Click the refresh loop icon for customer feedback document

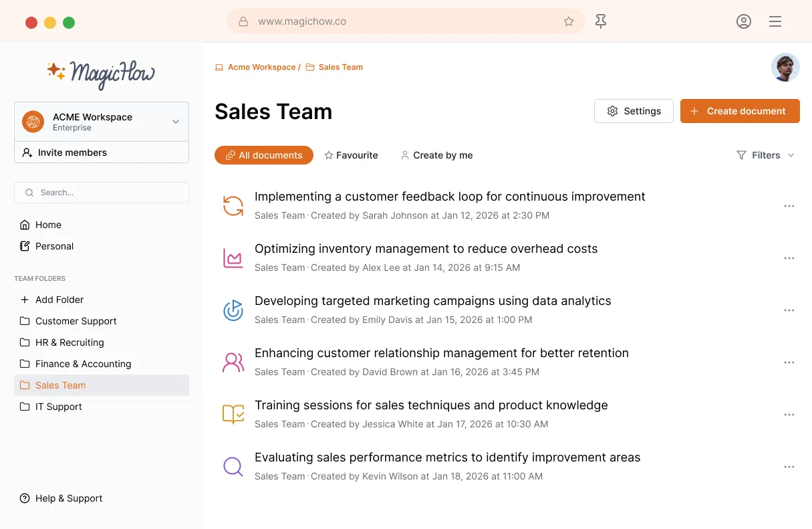point(233,206)
